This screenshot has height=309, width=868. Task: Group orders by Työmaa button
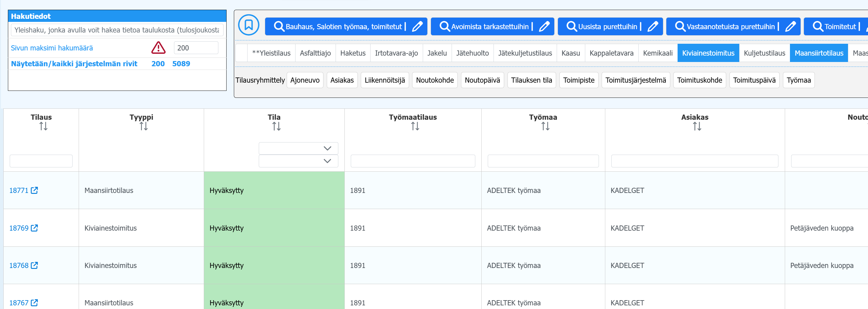click(798, 80)
